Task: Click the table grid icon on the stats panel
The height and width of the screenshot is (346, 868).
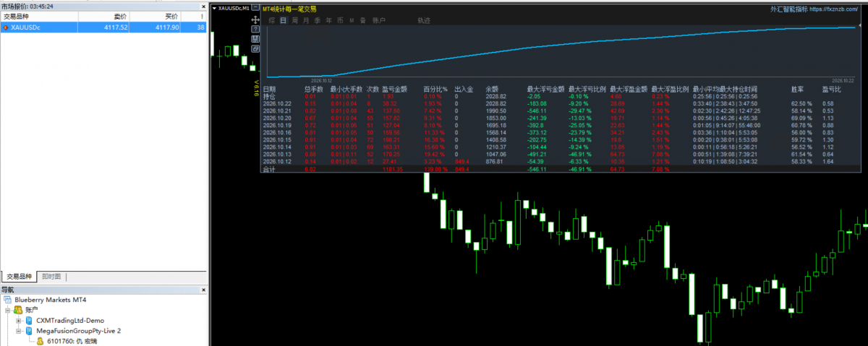Action: pos(255,38)
